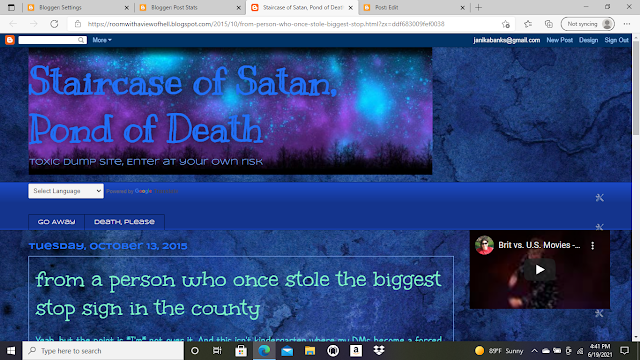Open browser Settings and more menu
The width and height of the screenshot is (640, 360).
(627, 24)
